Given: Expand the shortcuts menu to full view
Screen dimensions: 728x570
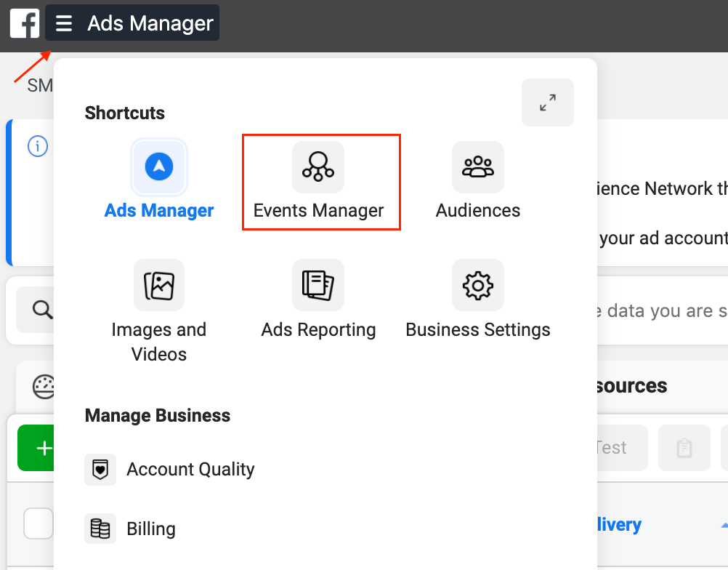Looking at the screenshot, I should tap(548, 103).
